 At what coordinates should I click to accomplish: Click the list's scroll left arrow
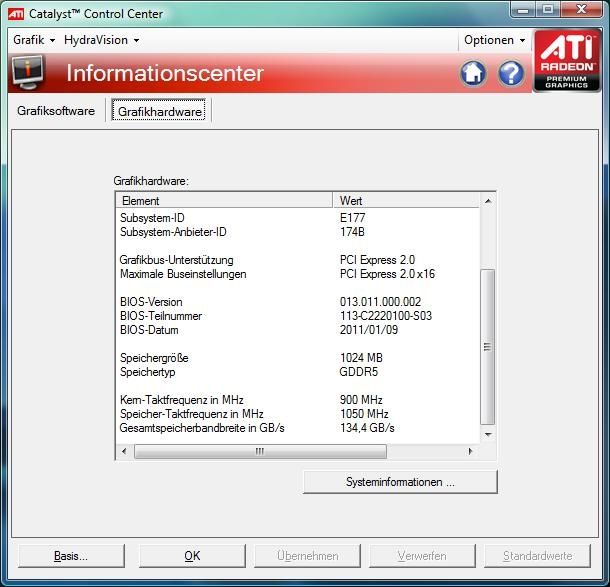[124, 451]
